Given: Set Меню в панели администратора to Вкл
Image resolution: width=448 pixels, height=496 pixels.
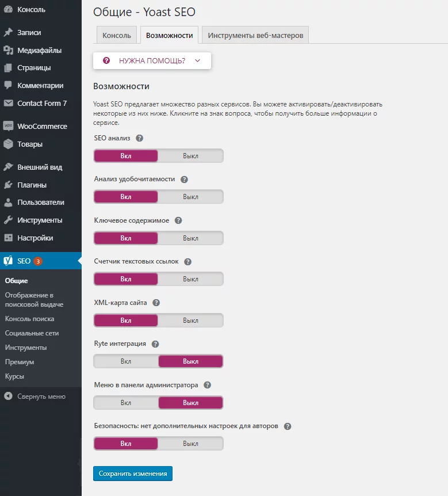Looking at the screenshot, I should click(x=126, y=403).
